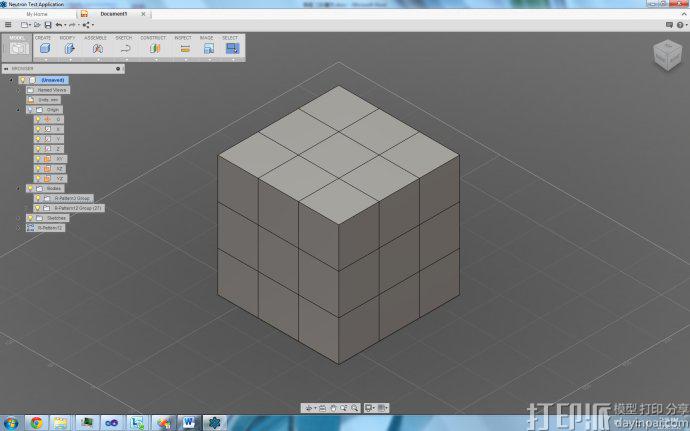Expand the CREATE menu dropdown arrow
This screenshot has height=431, width=690.
45,59
